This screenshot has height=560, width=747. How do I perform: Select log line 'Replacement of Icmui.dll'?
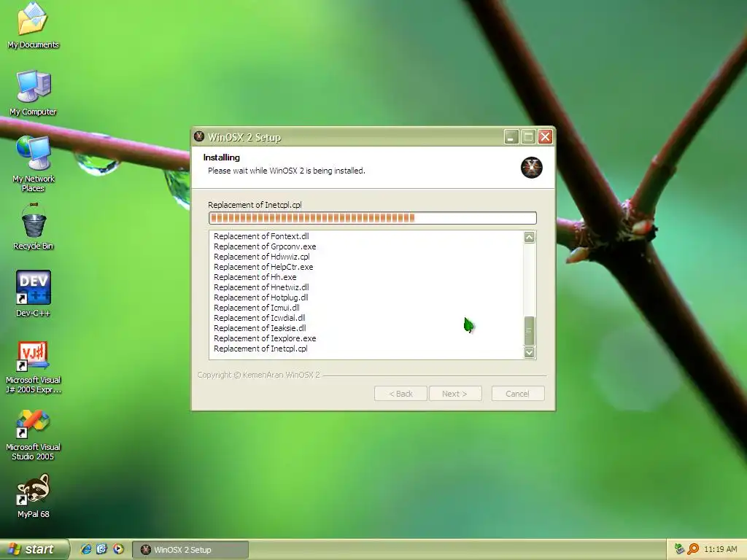(x=256, y=308)
